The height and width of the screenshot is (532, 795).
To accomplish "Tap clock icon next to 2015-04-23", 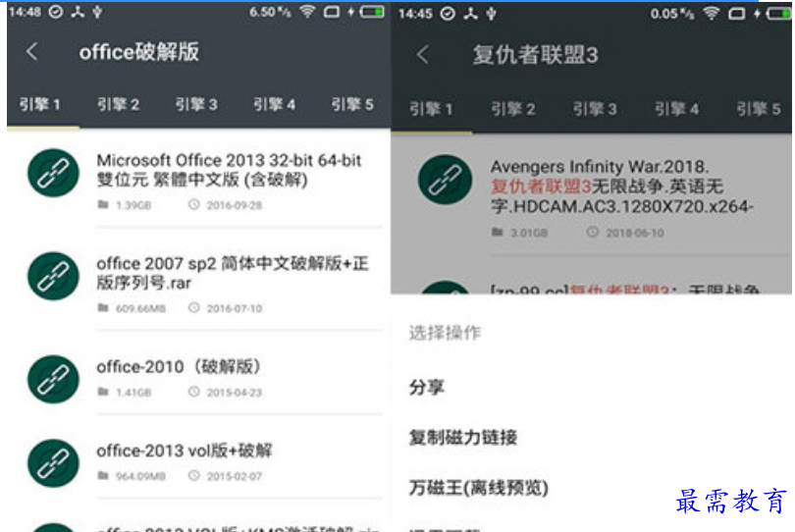I will tap(193, 392).
